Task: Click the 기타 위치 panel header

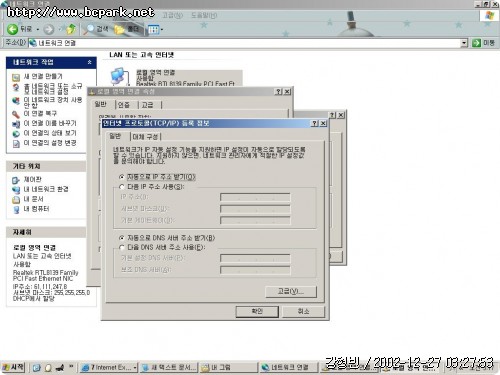Action: 46,166
